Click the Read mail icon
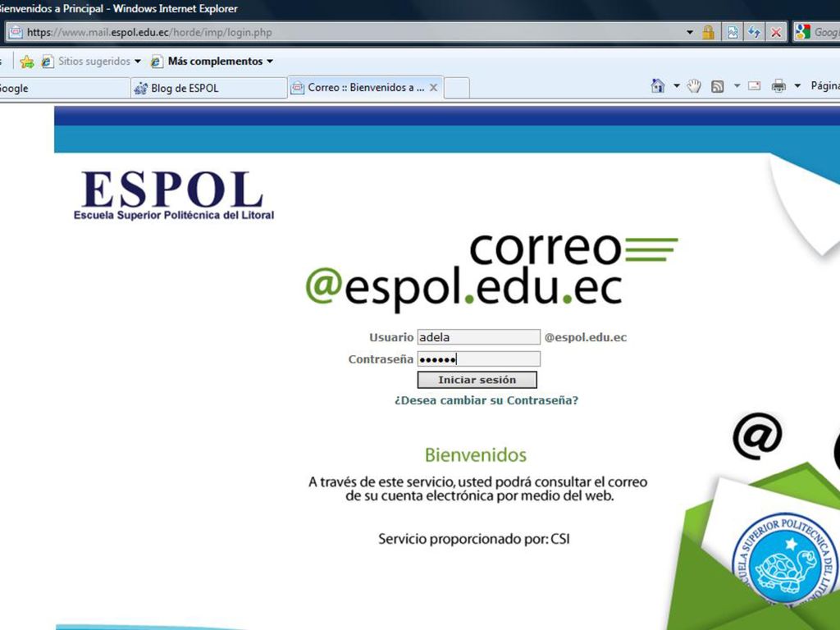This screenshot has height=630, width=840. (755, 85)
